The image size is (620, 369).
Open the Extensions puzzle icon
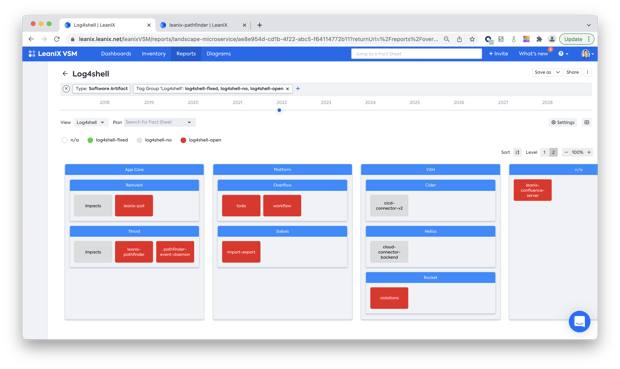click(x=539, y=39)
